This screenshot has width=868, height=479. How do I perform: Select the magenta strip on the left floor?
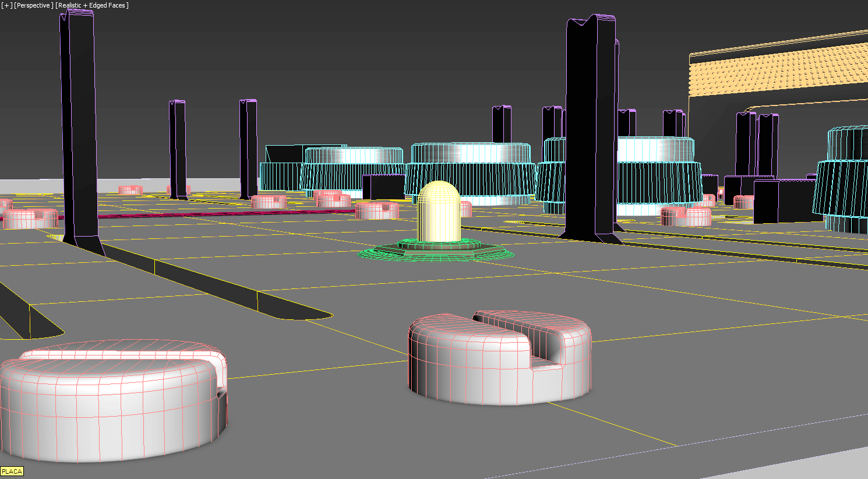221,213
